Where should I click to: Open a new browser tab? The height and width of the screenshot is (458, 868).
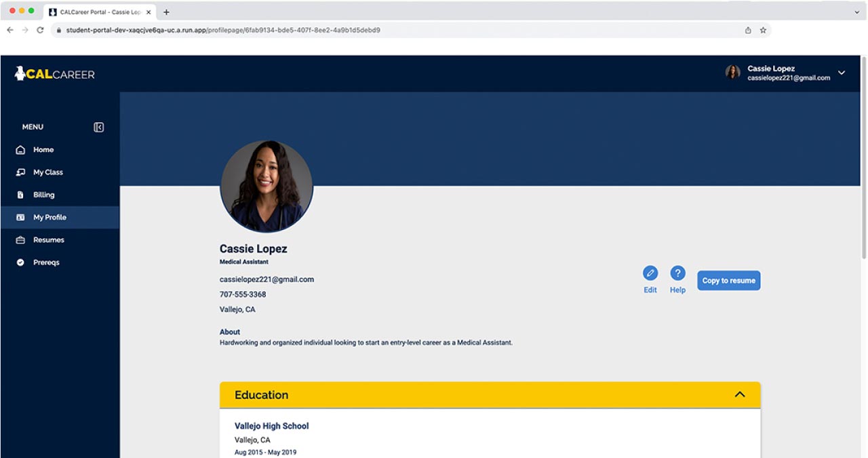[166, 12]
